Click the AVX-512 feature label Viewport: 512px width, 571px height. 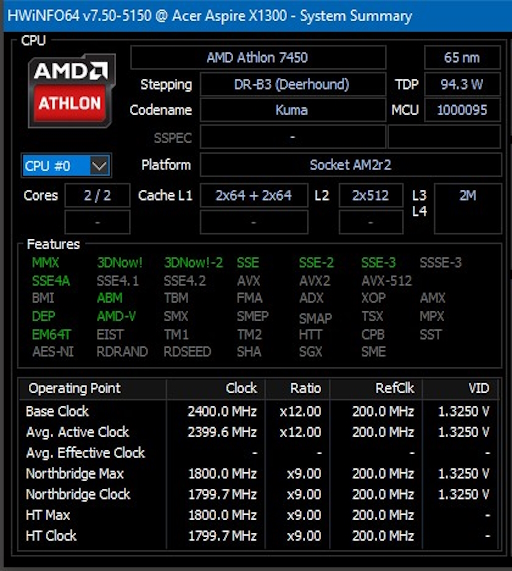386,281
